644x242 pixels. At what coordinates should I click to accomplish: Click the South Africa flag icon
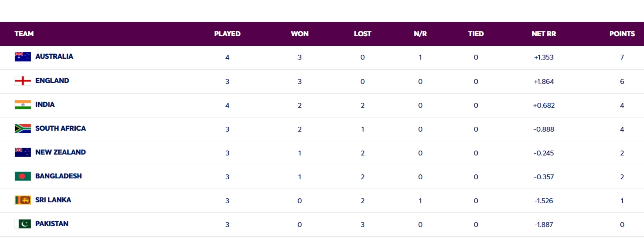[23, 129]
